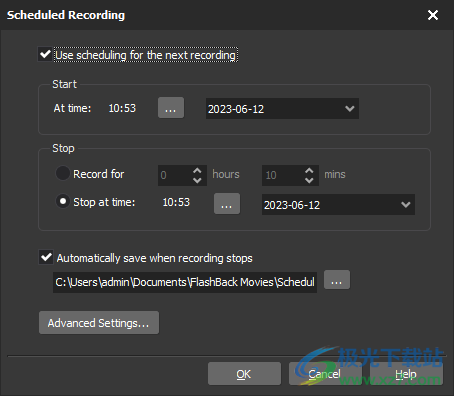454x396 pixels.
Task: Click into the hours input field
Action: (175, 175)
